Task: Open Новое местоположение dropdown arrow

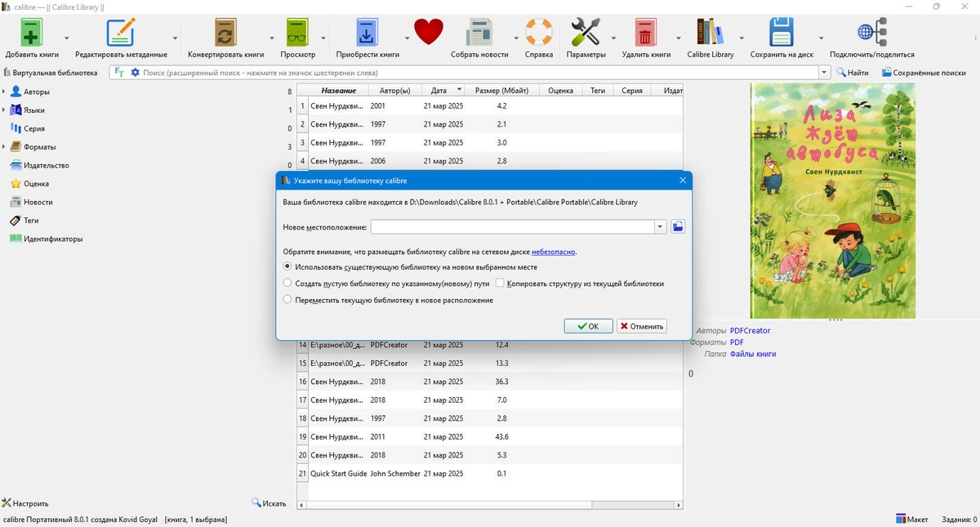Action: (x=661, y=227)
